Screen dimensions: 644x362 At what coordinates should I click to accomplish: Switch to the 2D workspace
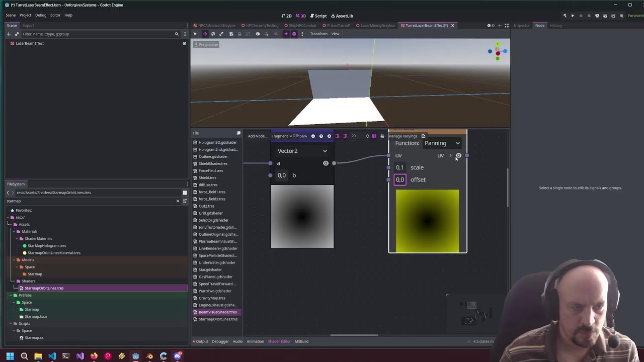pyautogui.click(x=287, y=16)
